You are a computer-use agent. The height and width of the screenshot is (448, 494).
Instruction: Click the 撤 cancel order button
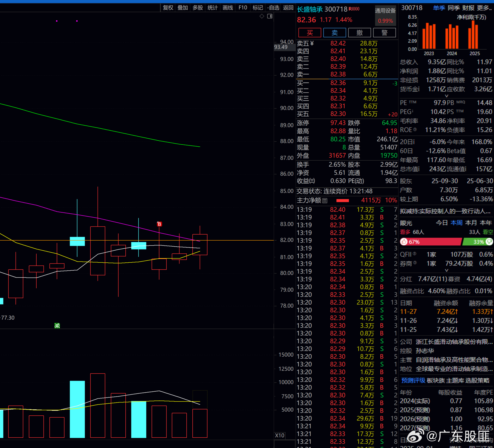359,33
